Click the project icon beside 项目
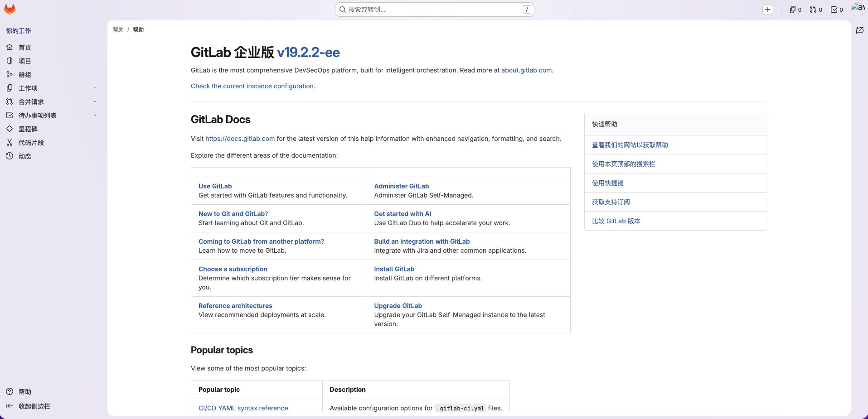The image size is (868, 419). coord(10,61)
